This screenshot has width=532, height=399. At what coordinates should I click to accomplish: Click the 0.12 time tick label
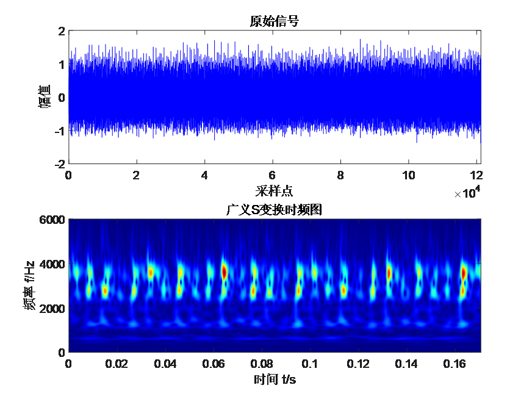[x=358, y=364]
